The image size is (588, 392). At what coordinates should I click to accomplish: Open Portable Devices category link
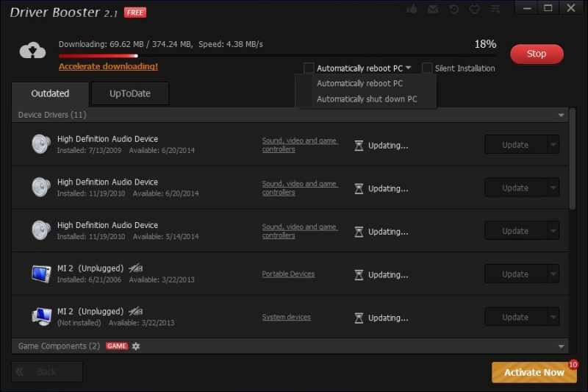click(x=288, y=274)
